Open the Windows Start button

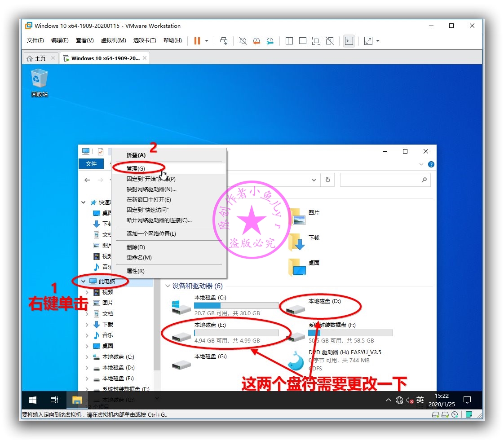click(33, 400)
